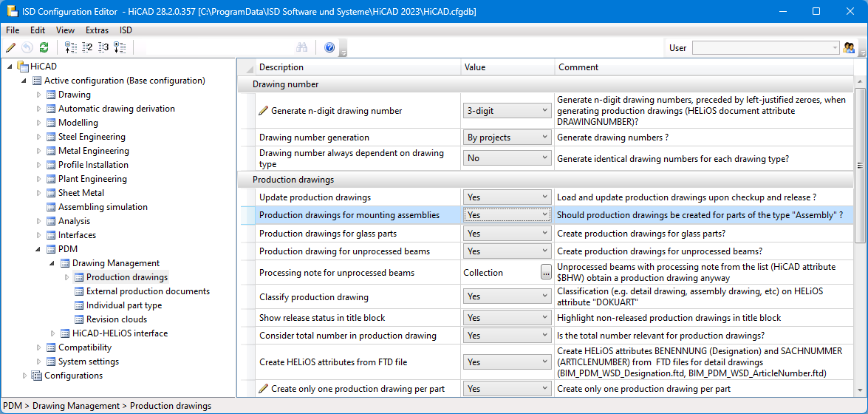The width and height of the screenshot is (868, 414).
Task: Collapse the PDM tree node
Action: point(39,249)
